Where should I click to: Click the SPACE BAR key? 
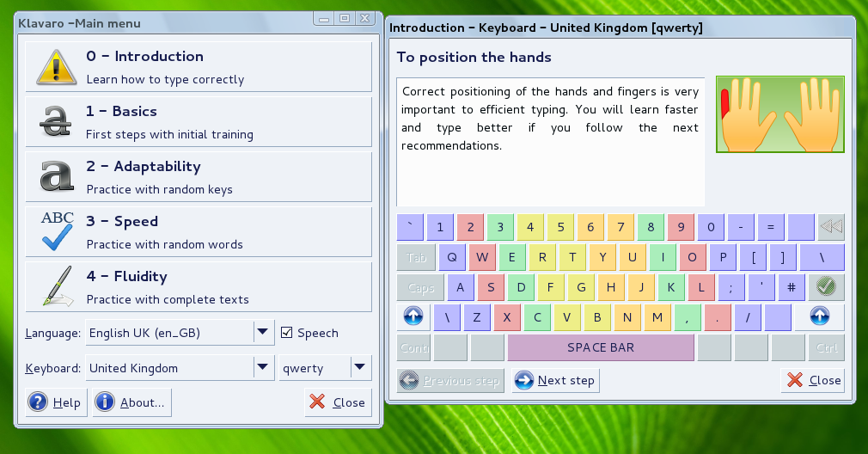601,347
